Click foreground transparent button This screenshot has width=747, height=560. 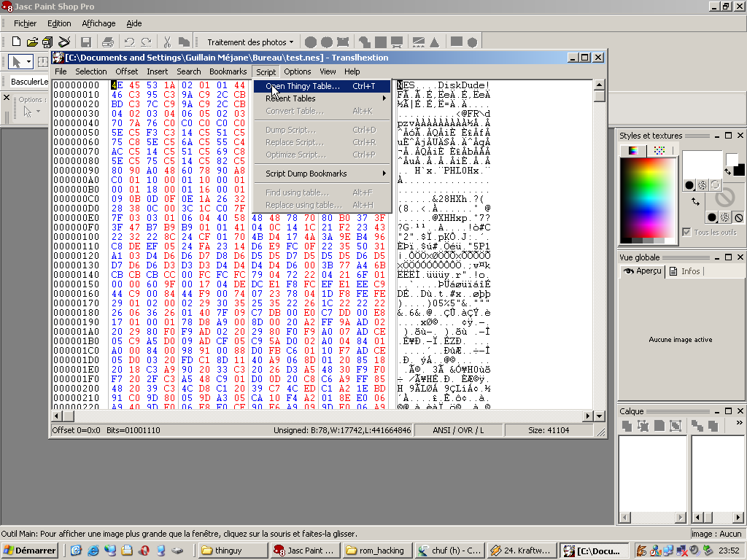[715, 185]
